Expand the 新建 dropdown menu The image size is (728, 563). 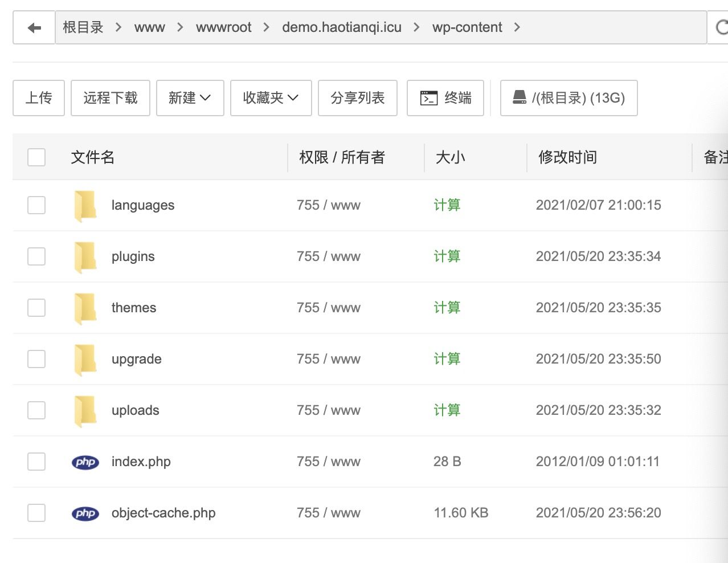(190, 97)
